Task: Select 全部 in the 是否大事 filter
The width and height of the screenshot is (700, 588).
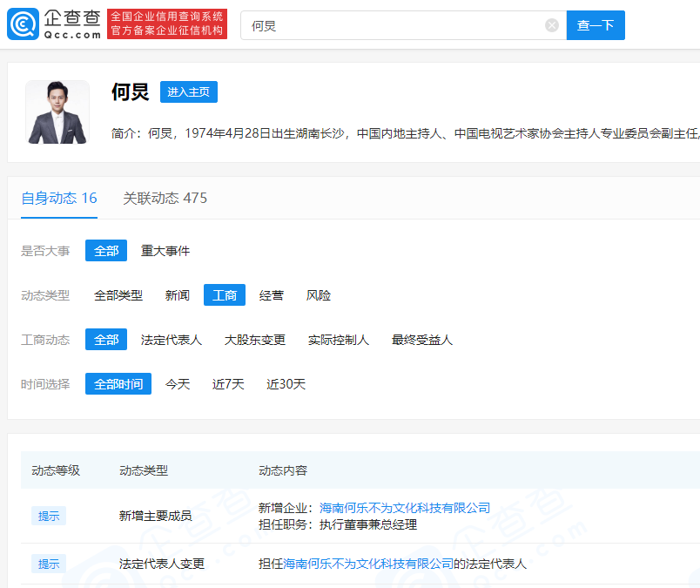Action: (x=106, y=251)
